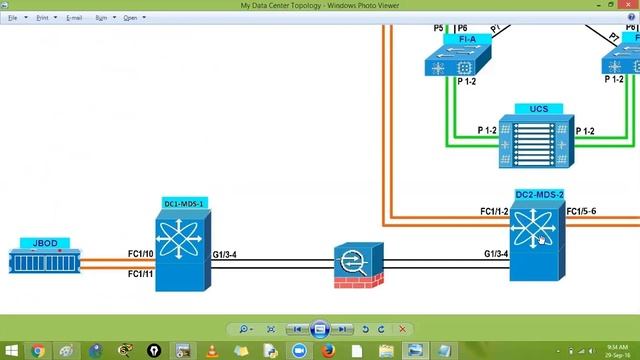The width and height of the screenshot is (640, 360).
Task: Expand the File dropdown arrow
Action: [26, 18]
